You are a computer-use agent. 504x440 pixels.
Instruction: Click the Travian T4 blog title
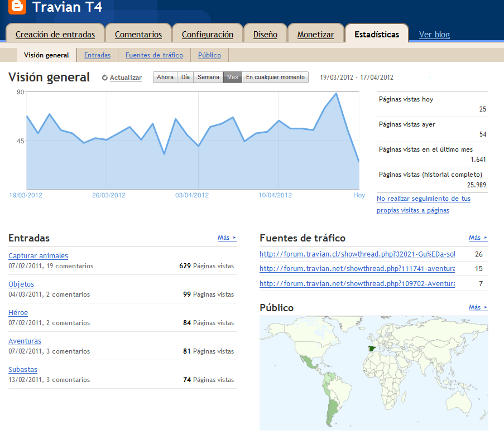67,7
